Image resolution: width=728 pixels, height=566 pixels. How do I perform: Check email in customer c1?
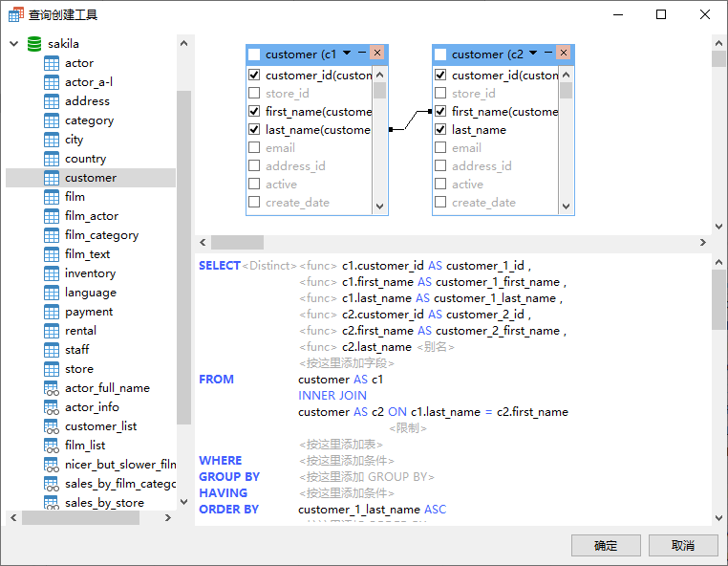[254, 147]
